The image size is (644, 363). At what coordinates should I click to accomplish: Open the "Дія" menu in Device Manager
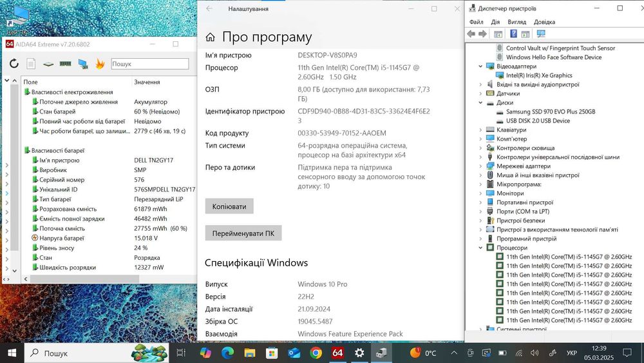pos(495,22)
